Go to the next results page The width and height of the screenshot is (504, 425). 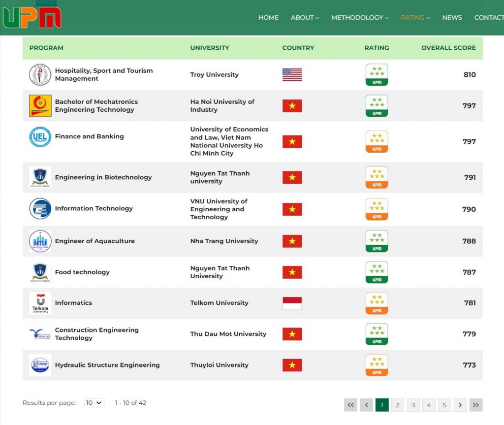[460, 405]
